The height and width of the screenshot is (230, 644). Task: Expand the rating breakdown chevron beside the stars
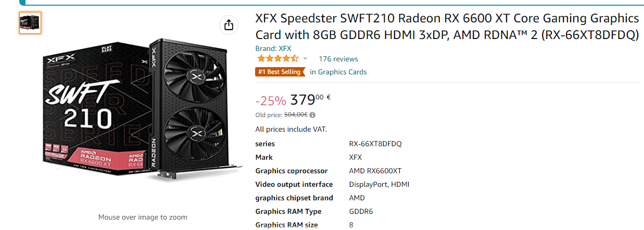click(306, 58)
